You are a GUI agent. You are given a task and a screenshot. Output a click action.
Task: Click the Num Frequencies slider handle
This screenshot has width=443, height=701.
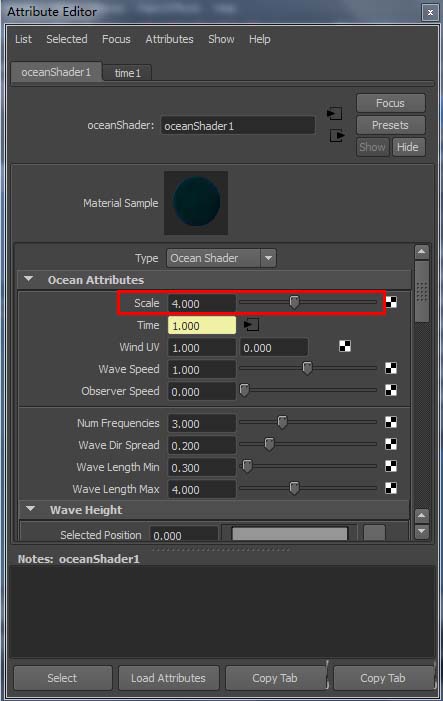point(282,422)
